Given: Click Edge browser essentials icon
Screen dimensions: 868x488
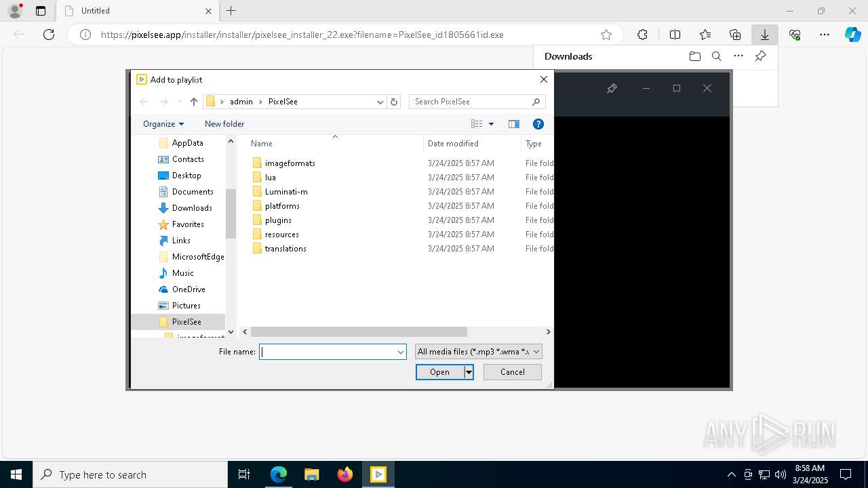Looking at the screenshot, I should [795, 35].
